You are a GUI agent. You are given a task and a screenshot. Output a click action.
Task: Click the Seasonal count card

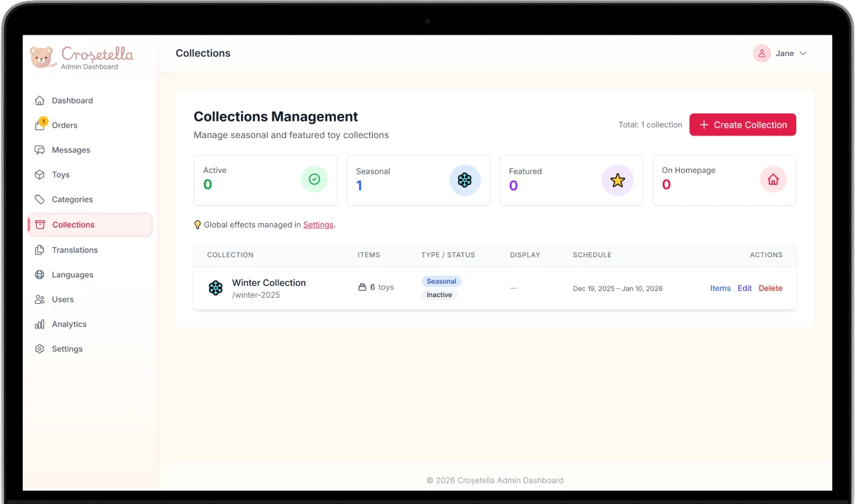419,180
